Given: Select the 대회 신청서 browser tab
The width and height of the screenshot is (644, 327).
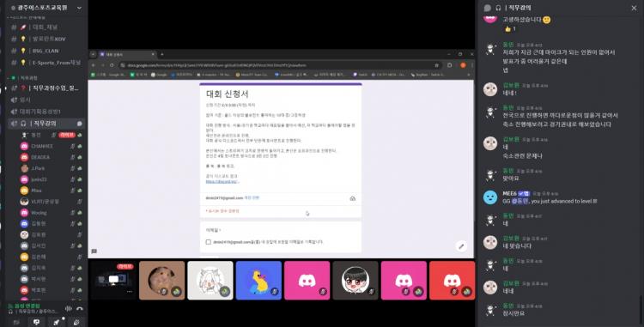Looking at the screenshot, I should tap(126, 54).
